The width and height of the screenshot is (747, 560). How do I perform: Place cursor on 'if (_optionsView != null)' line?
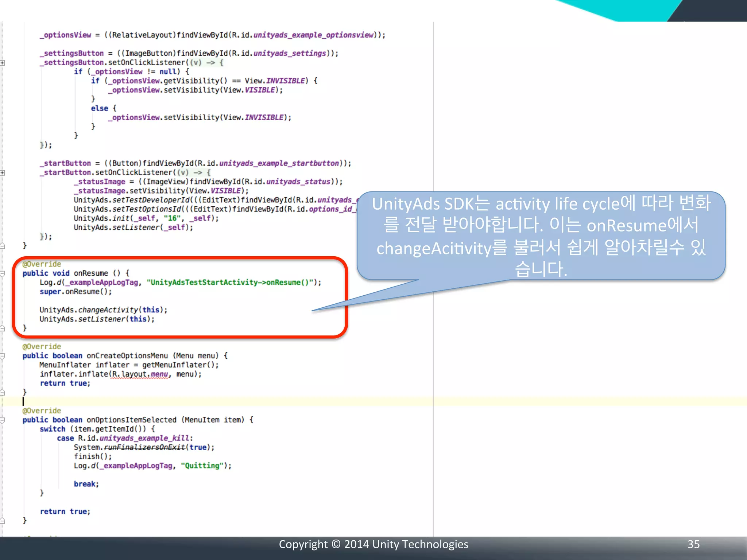(131, 71)
